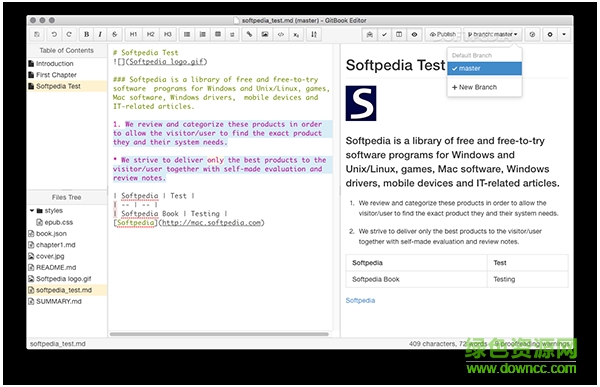Click the Files Tree panel header
The width and height of the screenshot is (600, 387).
(67, 198)
